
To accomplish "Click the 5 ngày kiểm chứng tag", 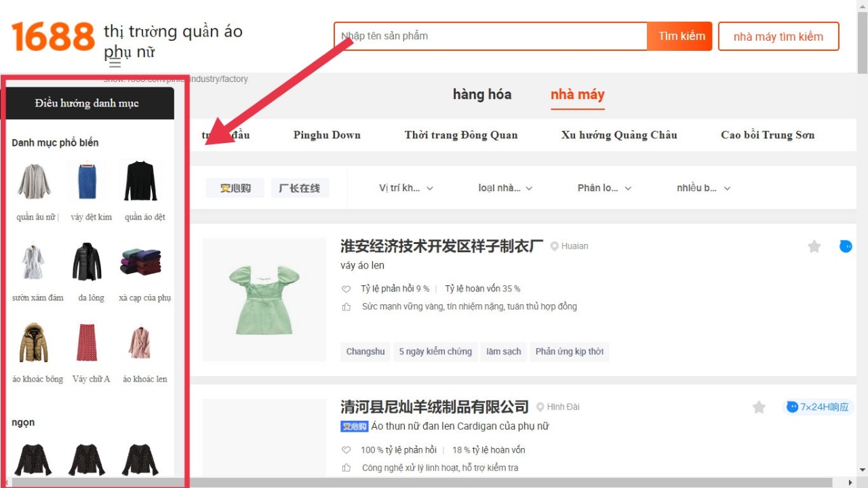I will (x=435, y=352).
